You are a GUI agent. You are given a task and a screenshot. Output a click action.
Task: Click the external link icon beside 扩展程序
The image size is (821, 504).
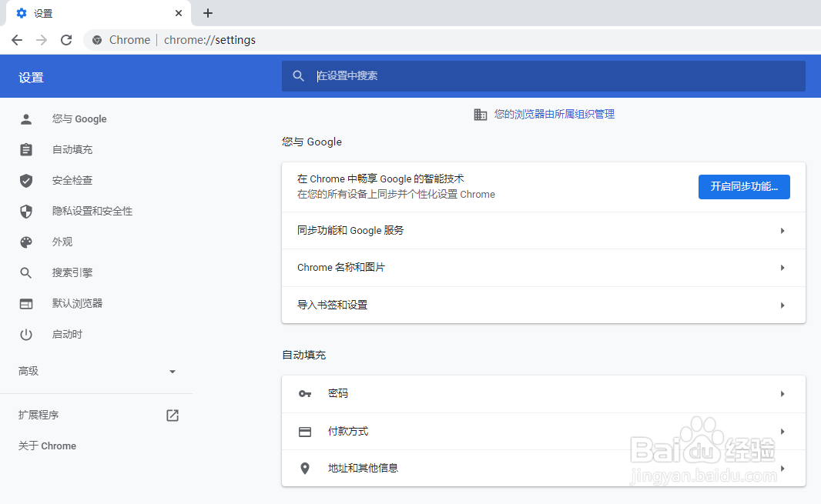pos(173,416)
